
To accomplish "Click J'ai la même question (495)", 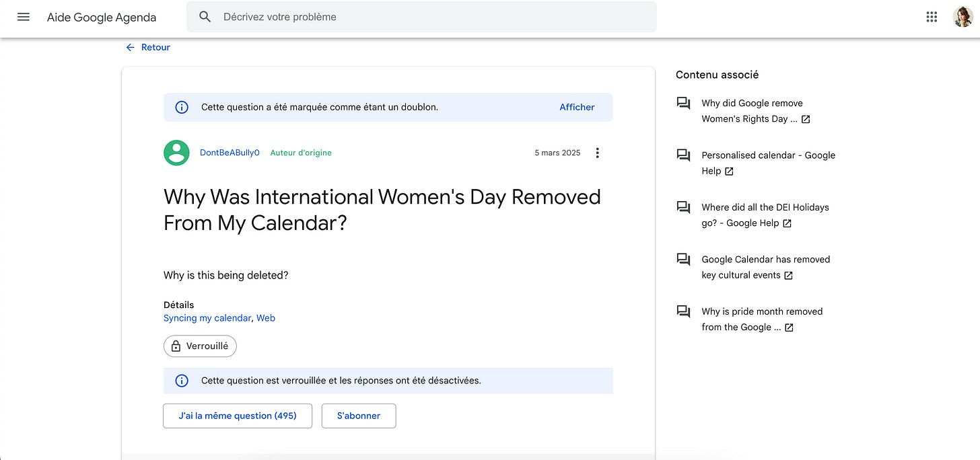I will (238, 416).
